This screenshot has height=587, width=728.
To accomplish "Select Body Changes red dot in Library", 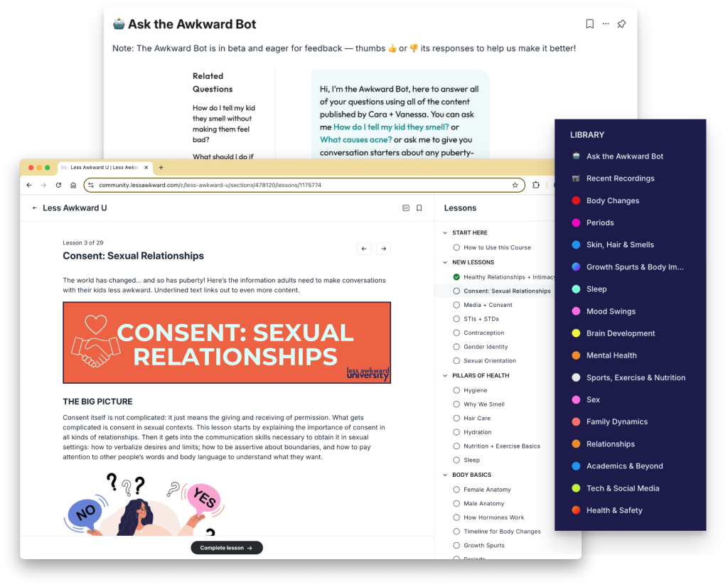I will pos(576,200).
